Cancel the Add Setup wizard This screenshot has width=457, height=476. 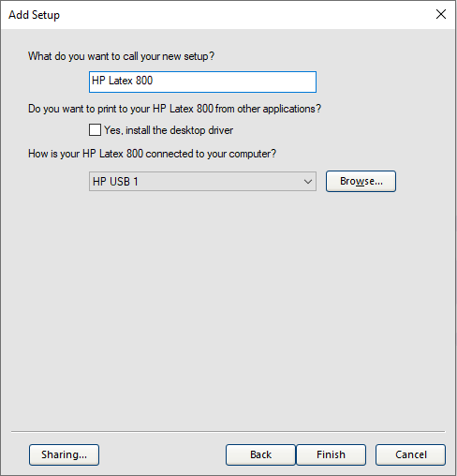(410, 454)
